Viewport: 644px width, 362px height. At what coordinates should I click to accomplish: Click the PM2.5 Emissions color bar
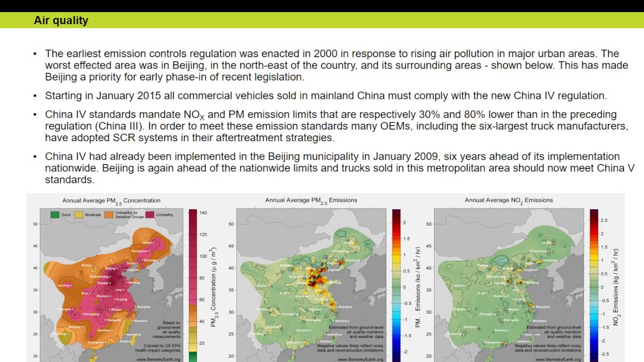(x=396, y=286)
